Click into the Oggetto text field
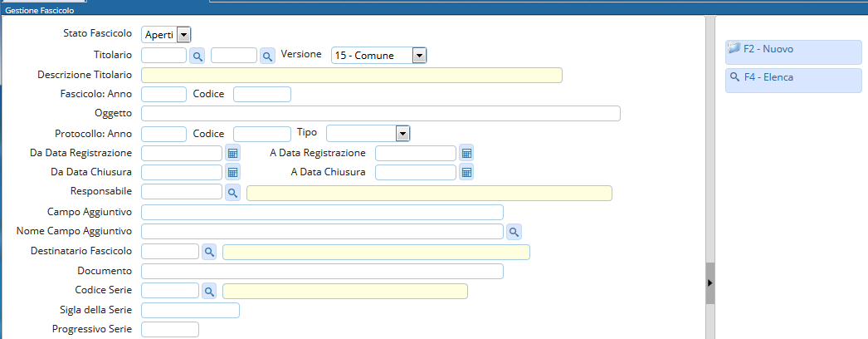This screenshot has width=868, height=339. (380, 114)
